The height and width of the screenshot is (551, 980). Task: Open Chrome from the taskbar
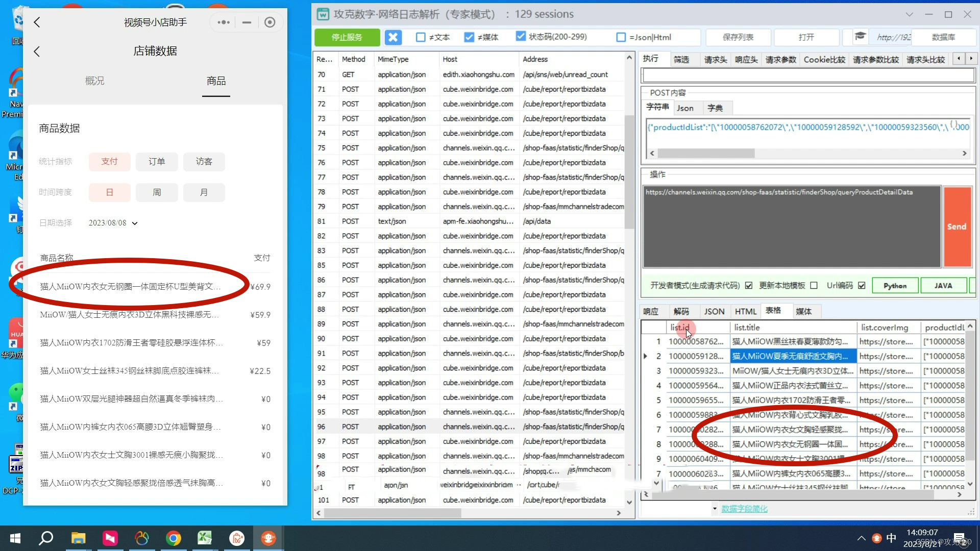pos(173,538)
